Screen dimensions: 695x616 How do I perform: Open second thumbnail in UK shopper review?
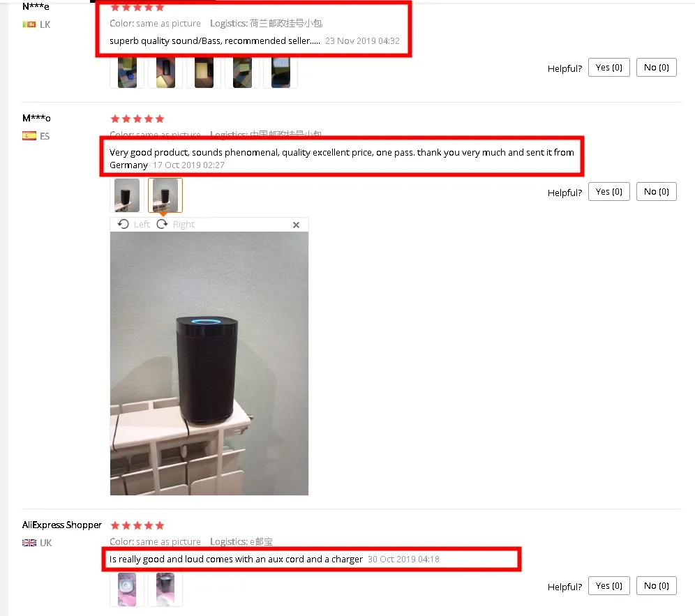pyautogui.click(x=165, y=589)
